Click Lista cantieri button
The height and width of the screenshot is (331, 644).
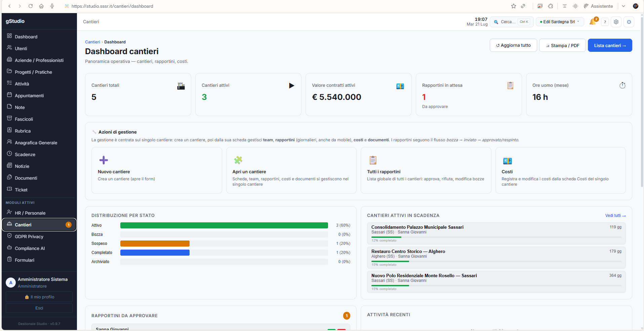610,45
